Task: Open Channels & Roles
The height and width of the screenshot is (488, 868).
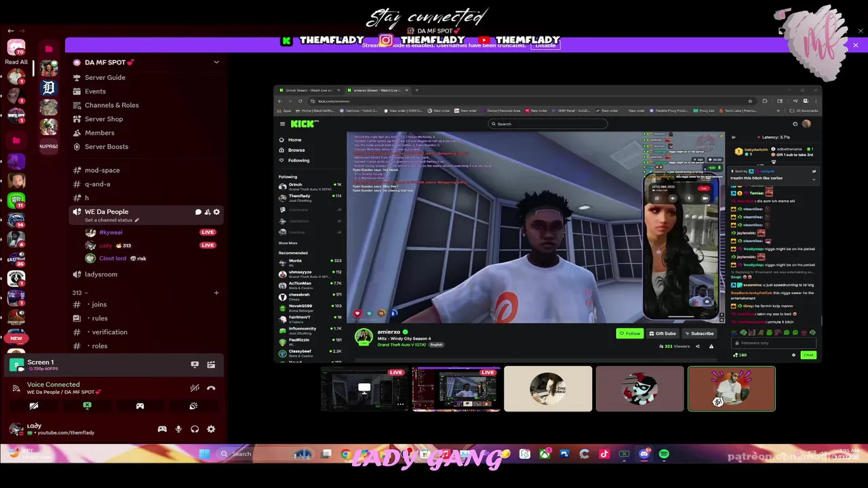Action: [111, 105]
